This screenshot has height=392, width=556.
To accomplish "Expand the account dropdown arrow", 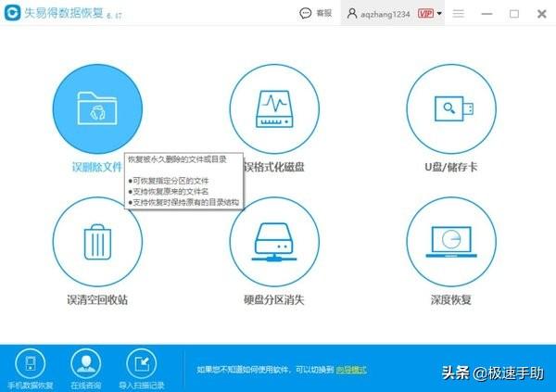I will pyautogui.click(x=439, y=14).
